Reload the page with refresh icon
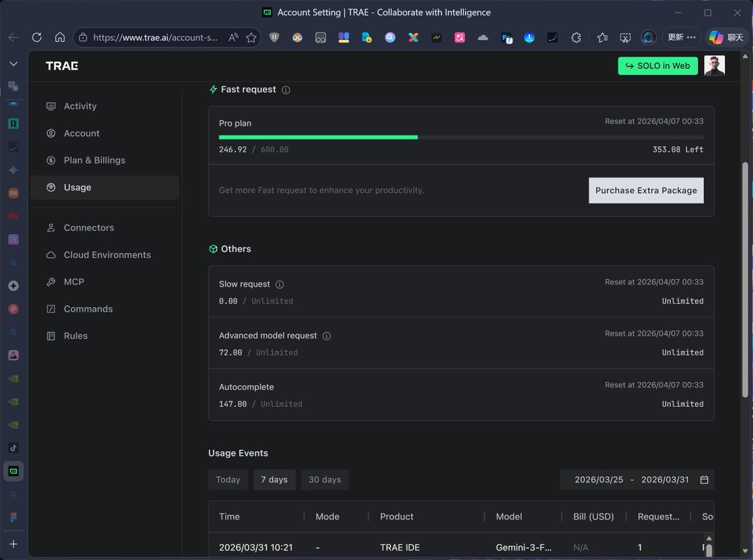Image resolution: width=753 pixels, height=560 pixels. [x=36, y=37]
